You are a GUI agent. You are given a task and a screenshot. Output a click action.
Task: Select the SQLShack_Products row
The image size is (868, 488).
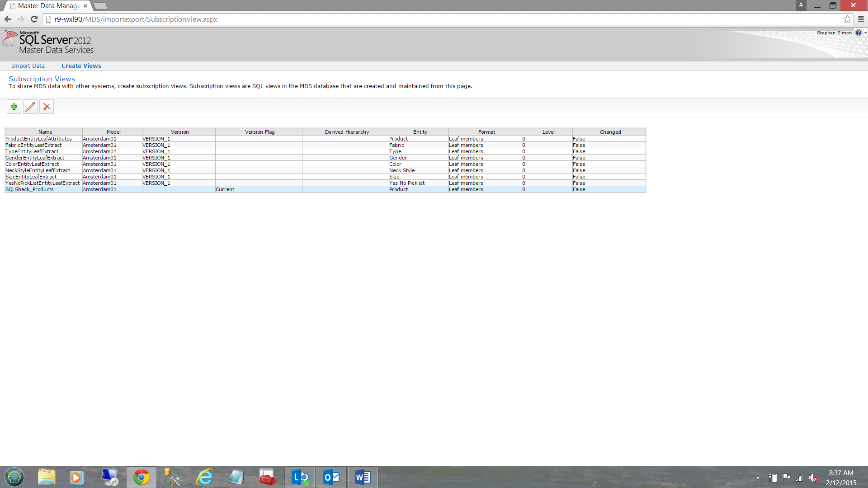(x=30, y=190)
